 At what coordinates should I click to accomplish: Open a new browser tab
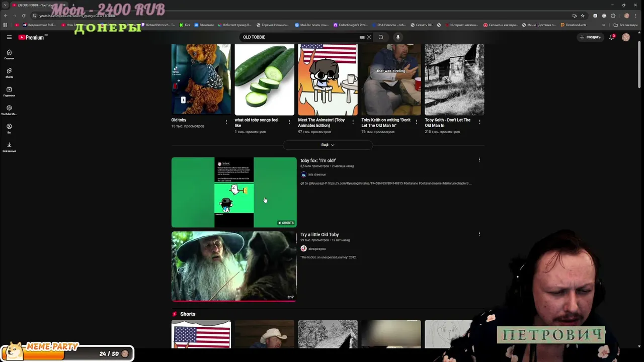click(x=73, y=5)
